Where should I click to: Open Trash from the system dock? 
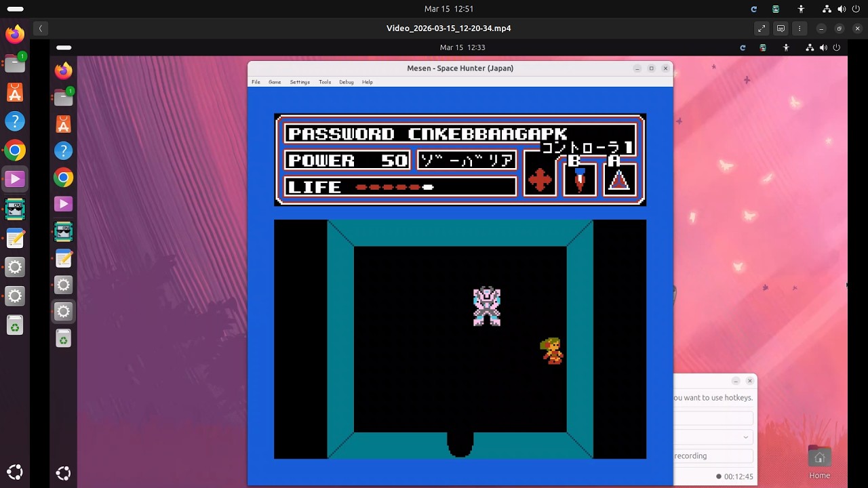(x=15, y=326)
